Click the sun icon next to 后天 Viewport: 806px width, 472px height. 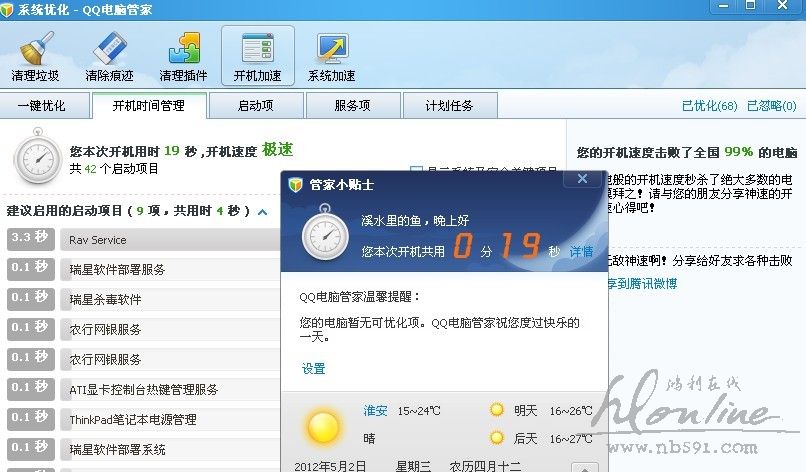point(497,438)
